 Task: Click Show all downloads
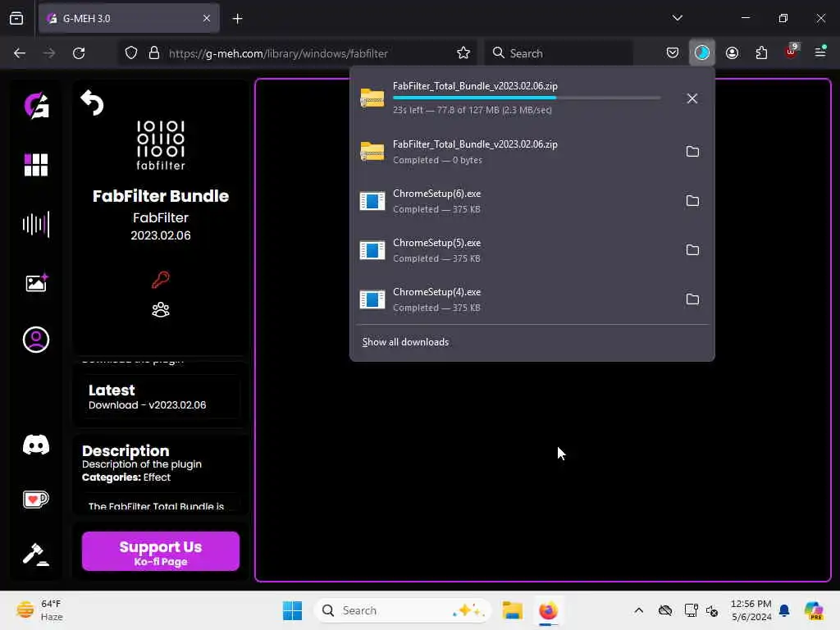tap(405, 342)
